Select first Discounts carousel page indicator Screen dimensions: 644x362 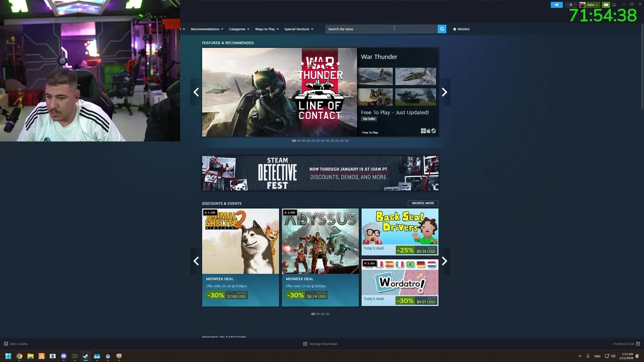click(313, 314)
